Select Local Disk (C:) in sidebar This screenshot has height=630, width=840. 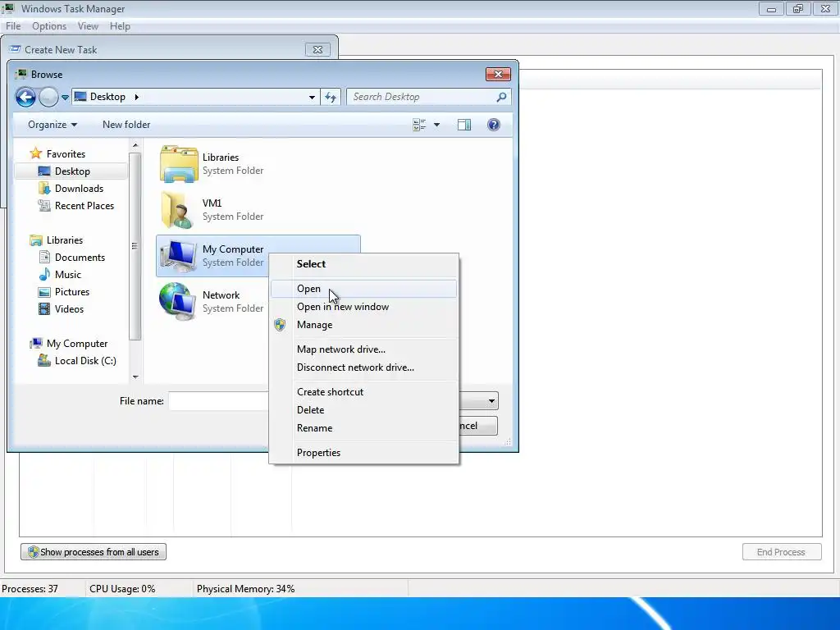85,361
